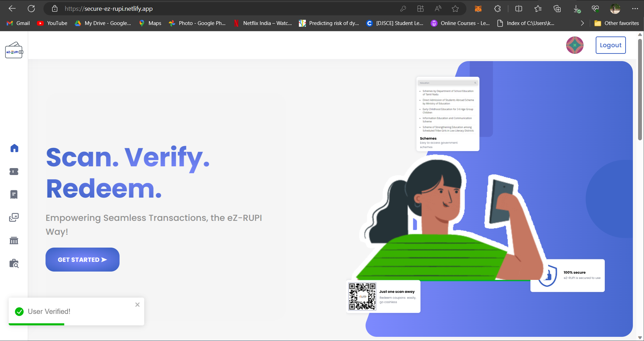Screen dimensions: 644x341
Task: Select the receipt/voucher icon in the sidebar
Action: tap(14, 194)
